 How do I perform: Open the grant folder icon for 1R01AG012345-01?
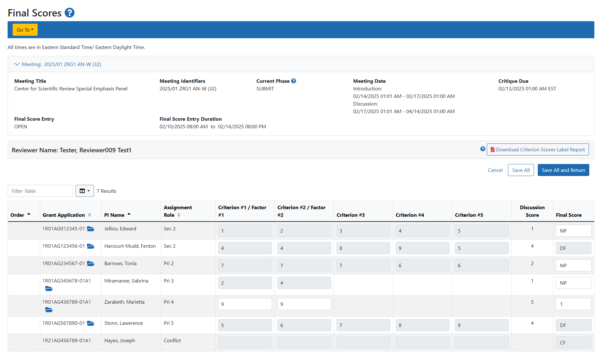(x=91, y=229)
